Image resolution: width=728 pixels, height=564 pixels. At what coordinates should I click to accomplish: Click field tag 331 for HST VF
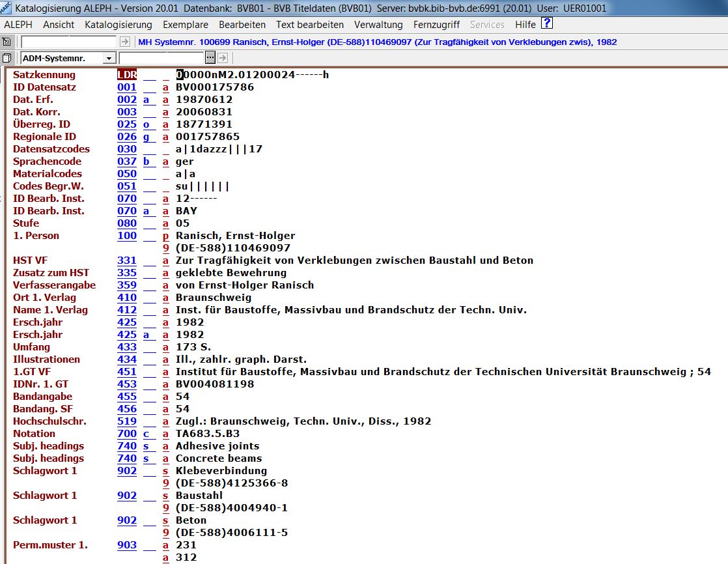pos(127,261)
